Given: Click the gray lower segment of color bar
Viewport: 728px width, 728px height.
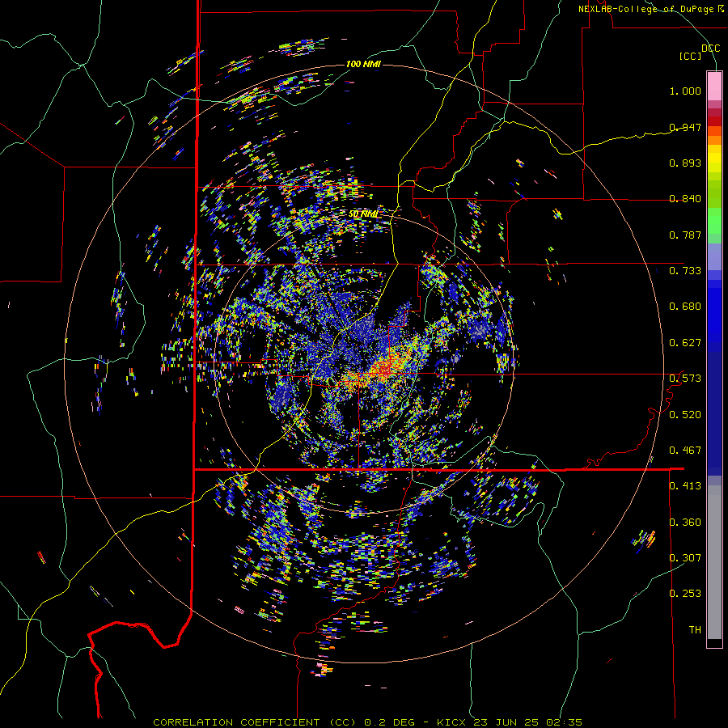Looking at the screenshot, I should tap(714, 562).
